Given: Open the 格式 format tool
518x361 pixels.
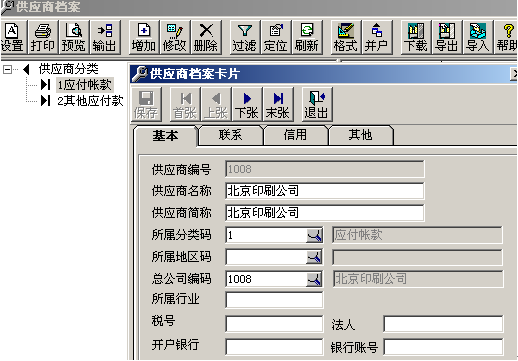Looking at the screenshot, I should 346,37.
